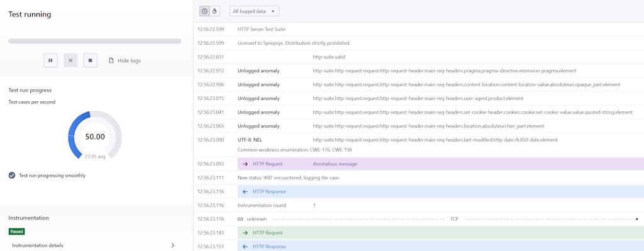Open the purple HTTP Request Anomalous message row
This screenshot has width=644, height=251.
coord(441,164)
